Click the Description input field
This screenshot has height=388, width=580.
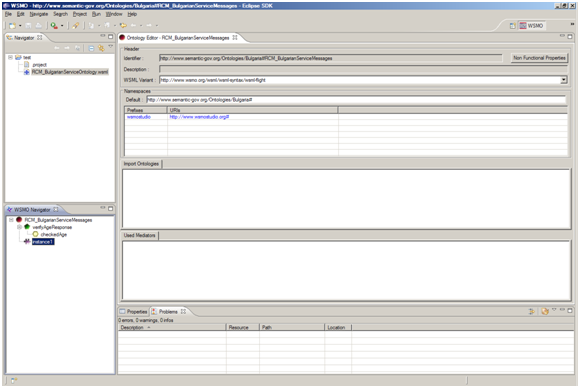[363, 69]
